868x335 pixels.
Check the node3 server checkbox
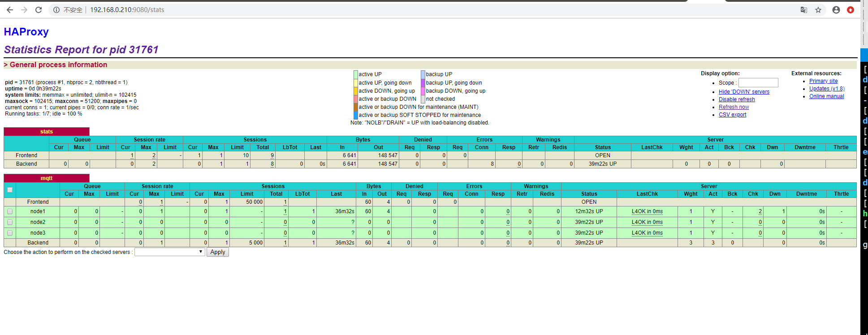[x=10, y=233]
